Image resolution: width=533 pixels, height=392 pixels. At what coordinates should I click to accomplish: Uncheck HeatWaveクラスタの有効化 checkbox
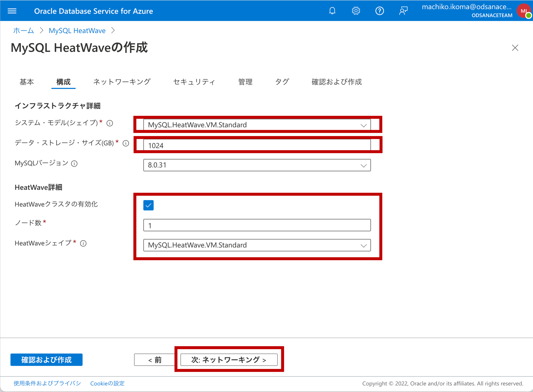click(x=148, y=205)
